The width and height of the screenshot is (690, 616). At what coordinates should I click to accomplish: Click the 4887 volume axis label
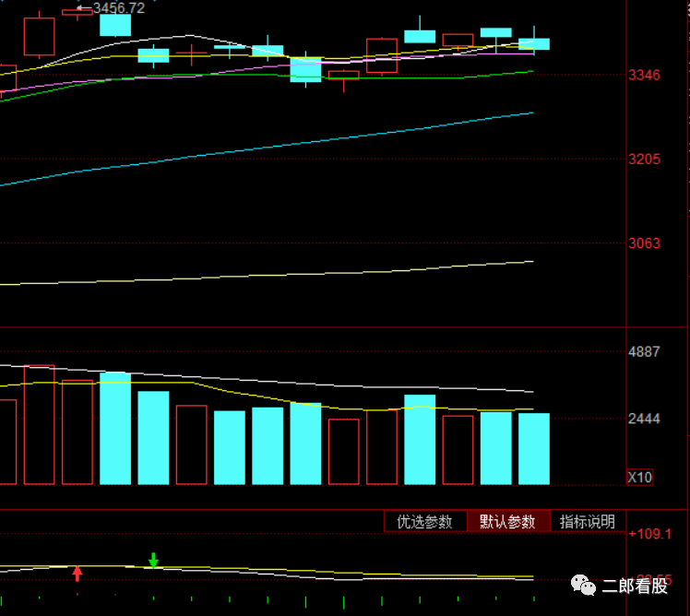tap(644, 351)
